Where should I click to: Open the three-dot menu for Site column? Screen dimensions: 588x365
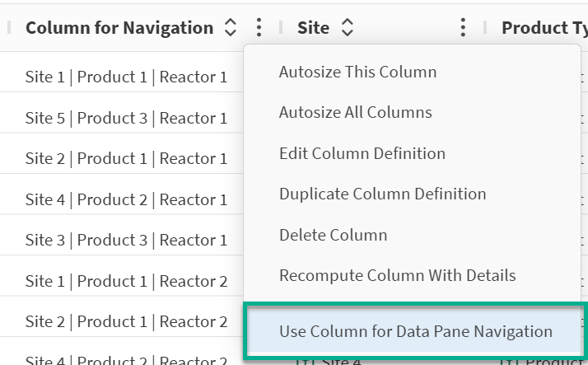point(463,28)
